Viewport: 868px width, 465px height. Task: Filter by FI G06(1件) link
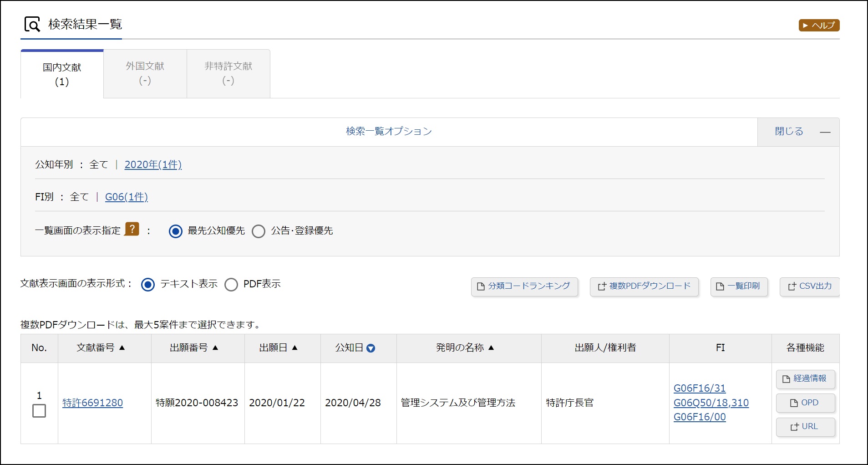pyautogui.click(x=127, y=197)
